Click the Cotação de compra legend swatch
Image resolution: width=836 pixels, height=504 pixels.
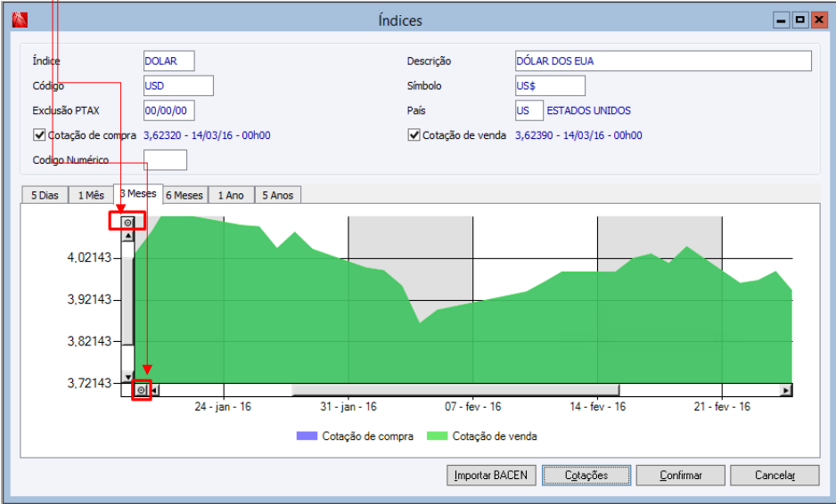click(x=307, y=435)
